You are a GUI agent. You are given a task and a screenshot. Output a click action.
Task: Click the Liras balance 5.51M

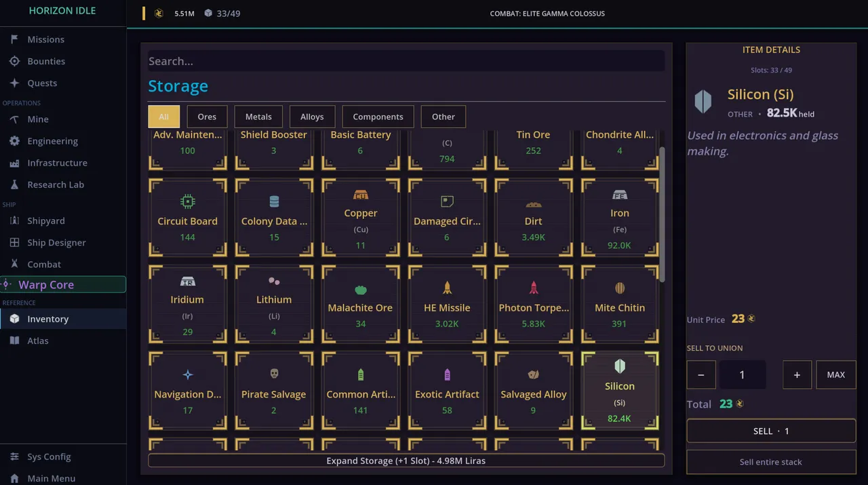(x=184, y=14)
